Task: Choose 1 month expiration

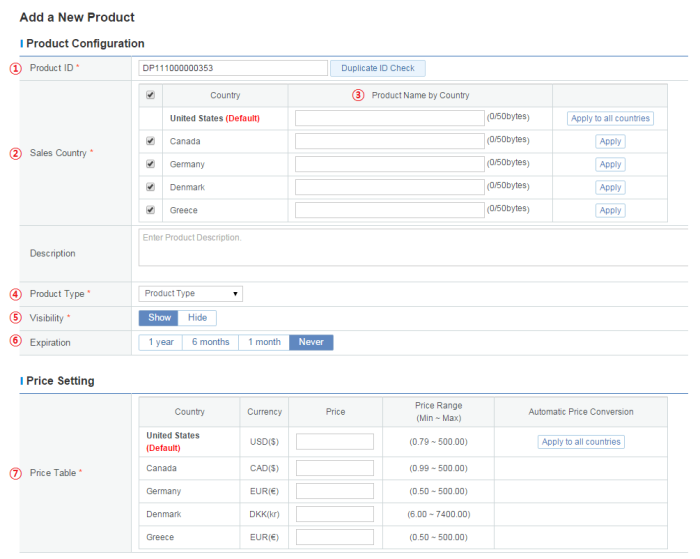Action: (x=264, y=342)
